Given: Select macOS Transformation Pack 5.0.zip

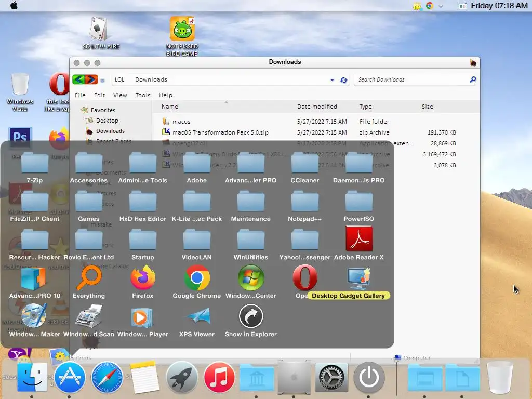Looking at the screenshot, I should coord(309,132).
